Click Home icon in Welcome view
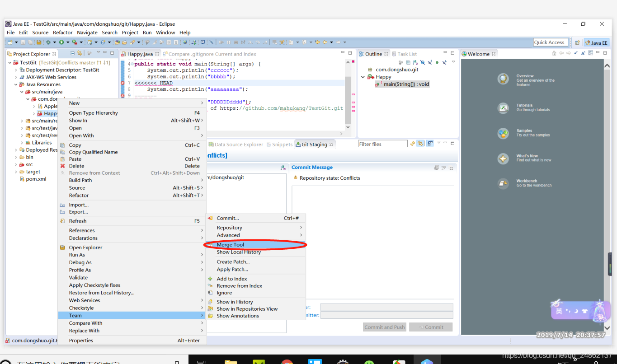617x364 pixels. pos(554,53)
